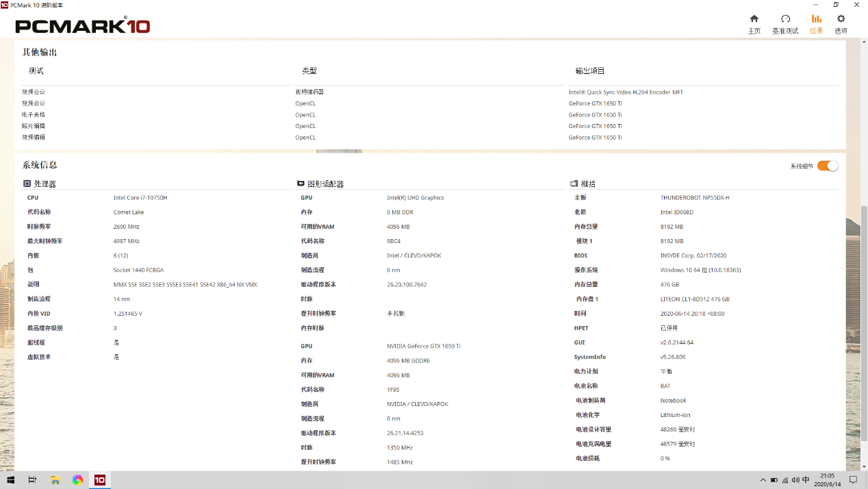This screenshot has width=868, height=489.
Task: Open Task View on the taskbar
Action: coord(32,479)
